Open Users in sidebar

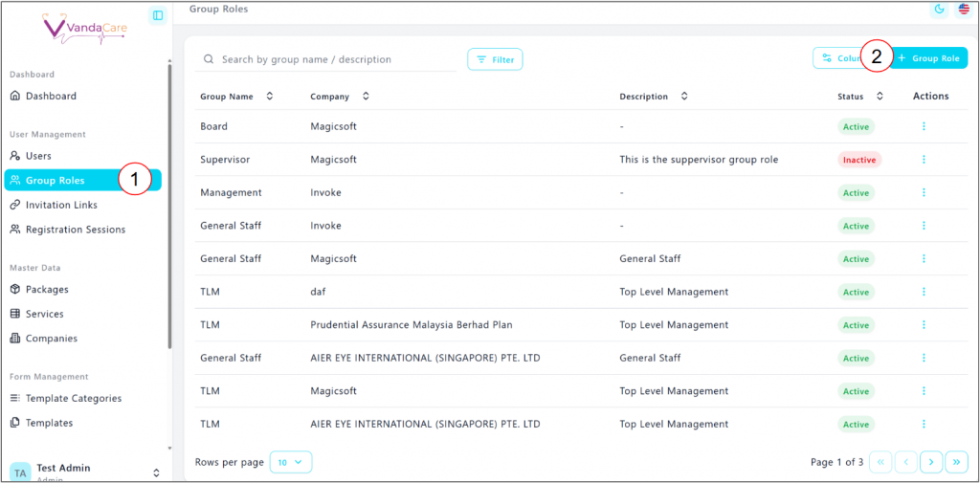[x=38, y=156]
